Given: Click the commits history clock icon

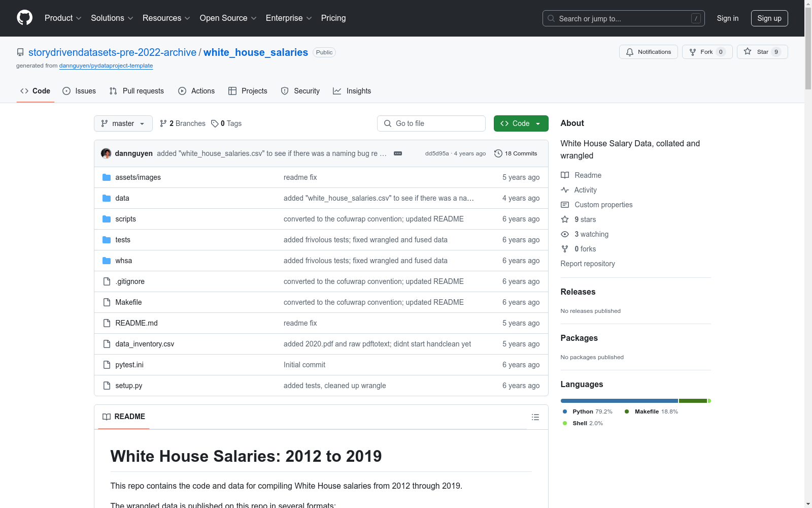Looking at the screenshot, I should point(498,153).
